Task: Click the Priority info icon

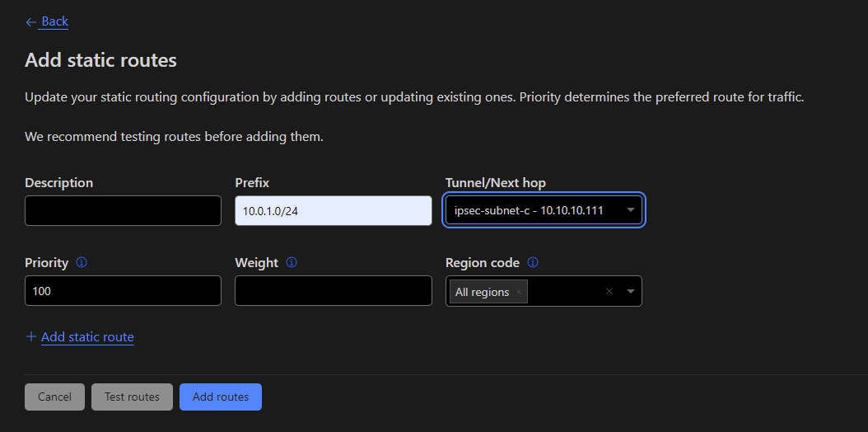Action: click(82, 262)
